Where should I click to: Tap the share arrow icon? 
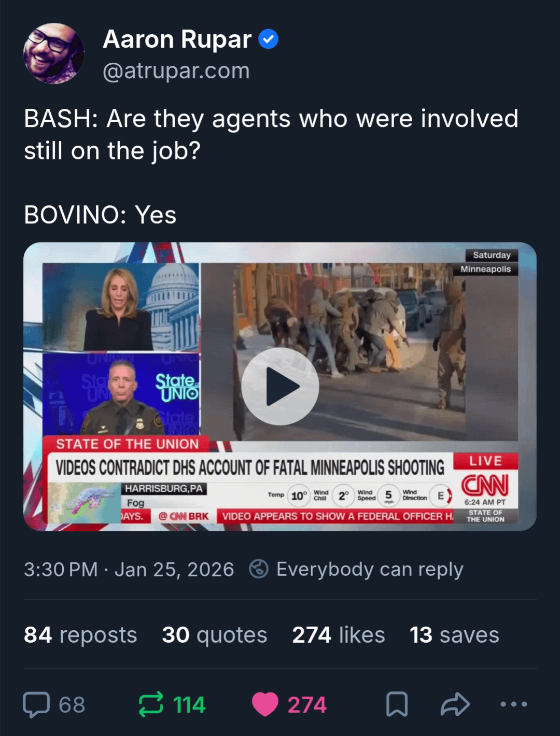pyautogui.click(x=455, y=704)
